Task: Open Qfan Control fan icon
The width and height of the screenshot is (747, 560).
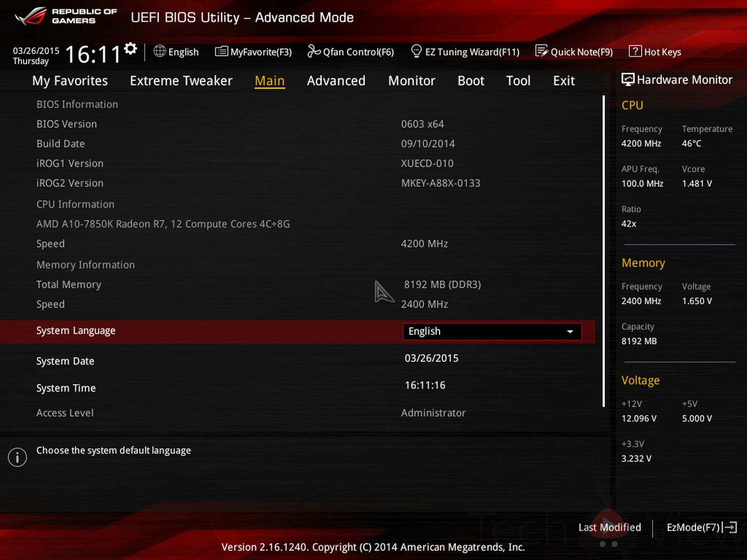Action: tap(314, 51)
